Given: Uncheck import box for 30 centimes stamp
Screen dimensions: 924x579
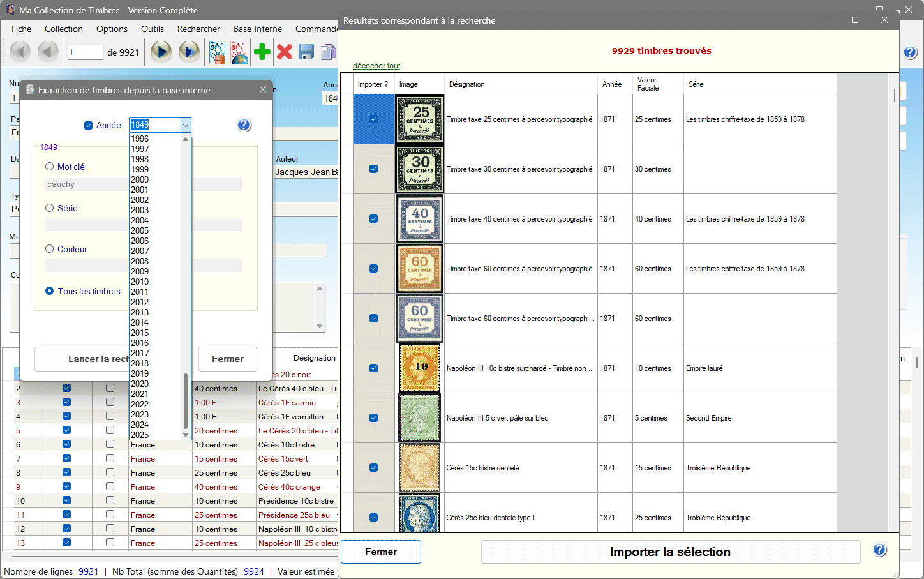Looking at the screenshot, I should (x=373, y=169).
